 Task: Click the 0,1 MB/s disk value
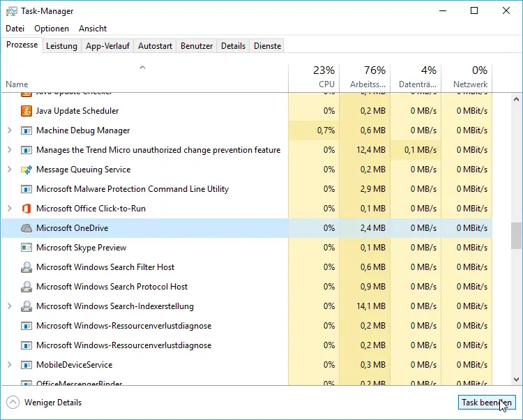(x=420, y=150)
